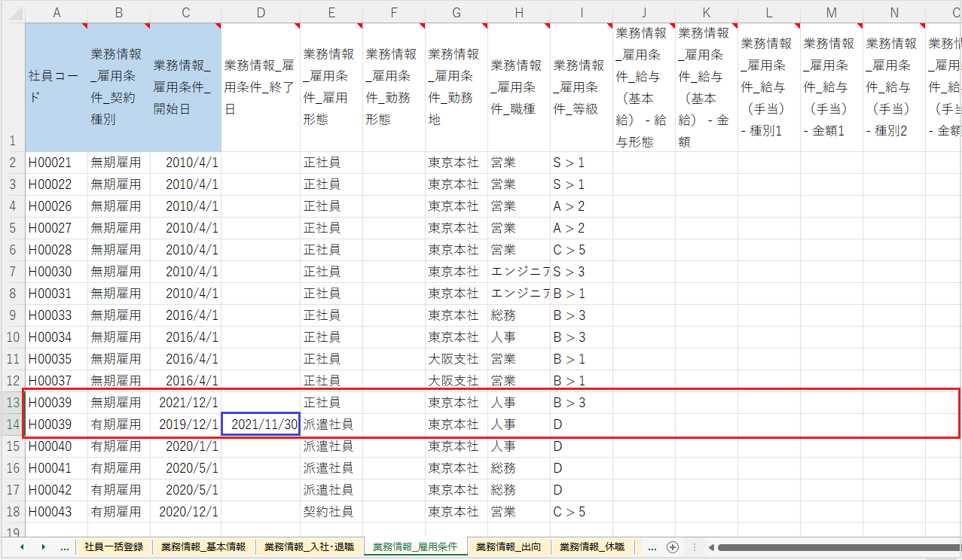Open the 業務情報_基本情報 sheet tab
This screenshot has height=560, width=962.
[x=203, y=547]
